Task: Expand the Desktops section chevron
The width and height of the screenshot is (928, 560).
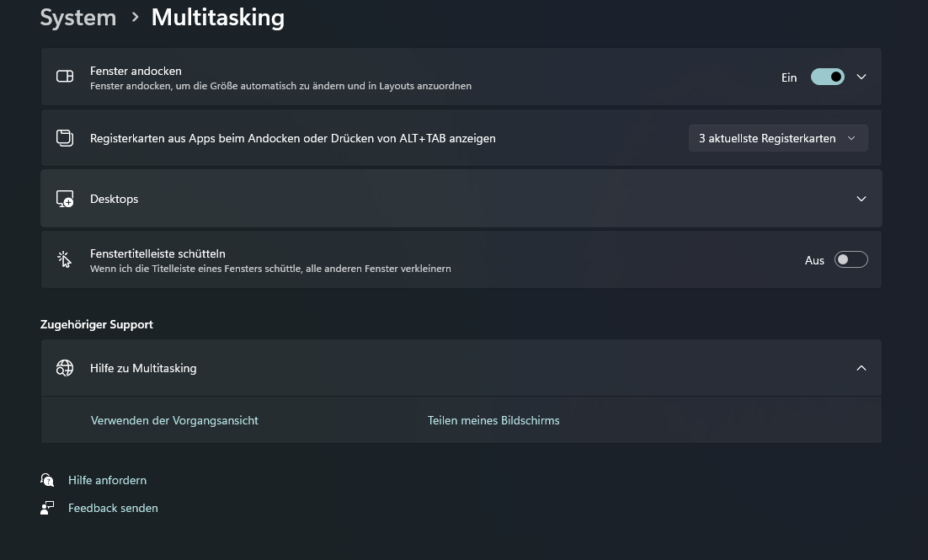Action: coord(861,199)
